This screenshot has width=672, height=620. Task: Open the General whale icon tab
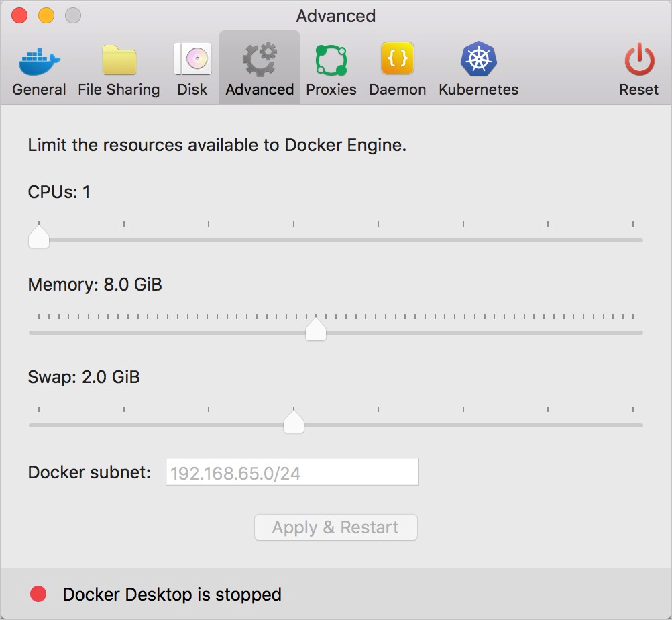(x=39, y=61)
